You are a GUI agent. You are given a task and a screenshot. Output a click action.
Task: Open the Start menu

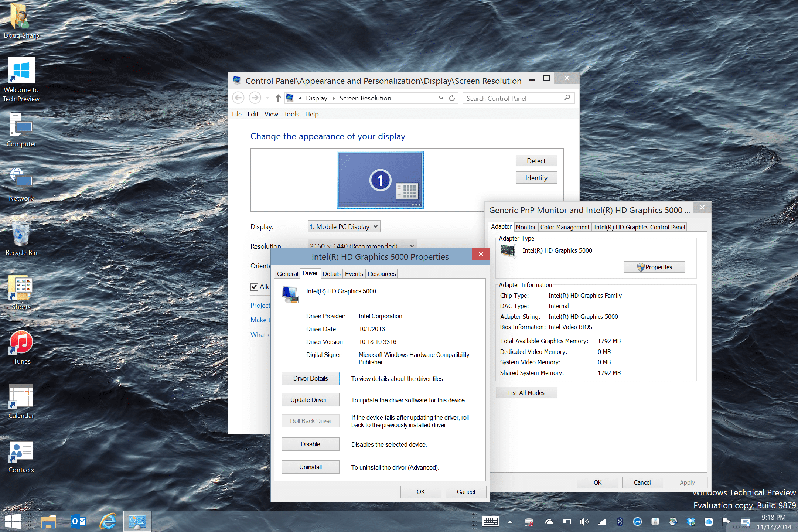click(x=13, y=521)
